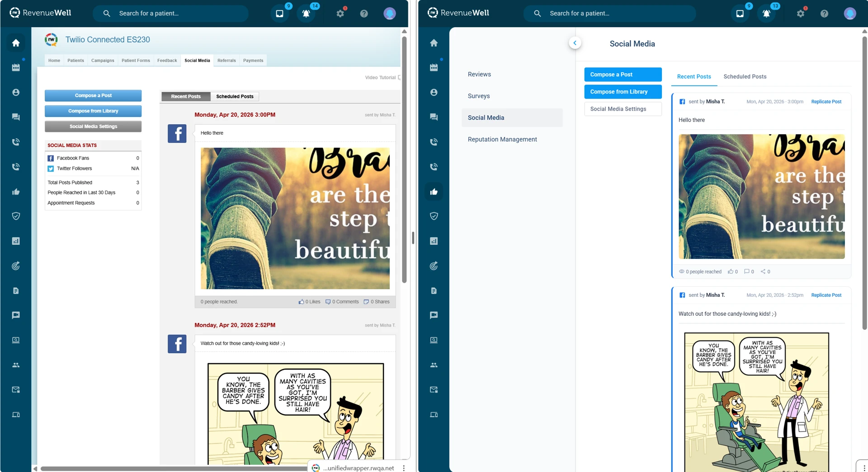Click Replicate Post on the Hello there post
868x472 pixels.
click(x=826, y=102)
